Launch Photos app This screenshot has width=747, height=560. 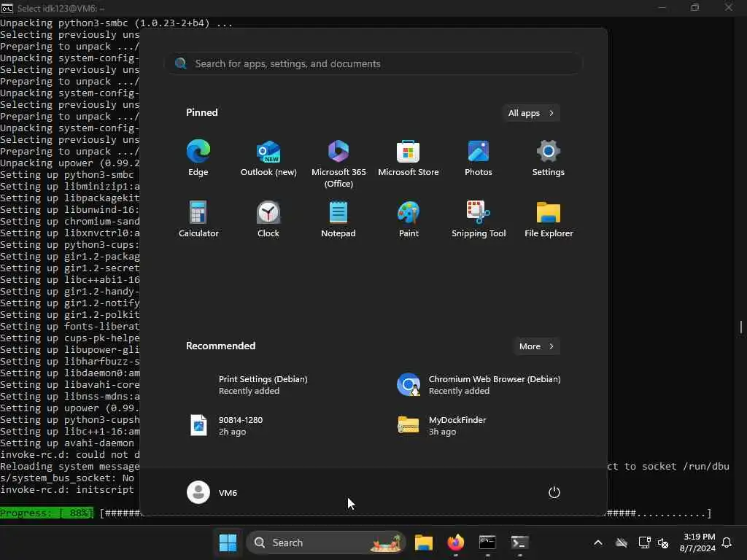point(479,158)
